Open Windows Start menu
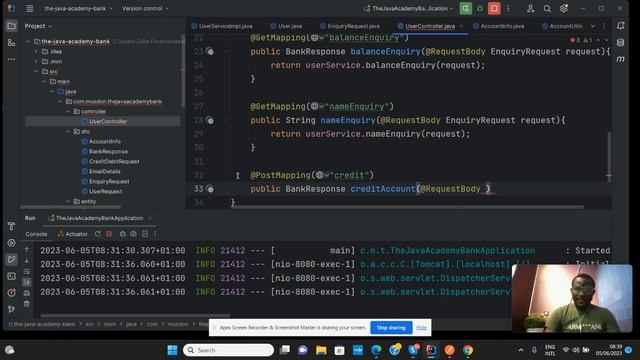This screenshot has width=640, height=360. (172, 350)
